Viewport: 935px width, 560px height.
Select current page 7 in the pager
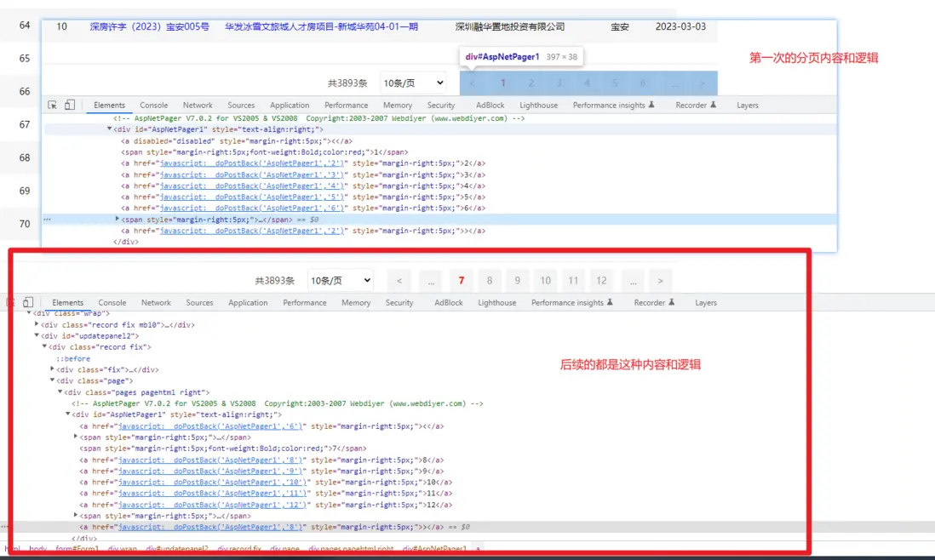pos(461,281)
